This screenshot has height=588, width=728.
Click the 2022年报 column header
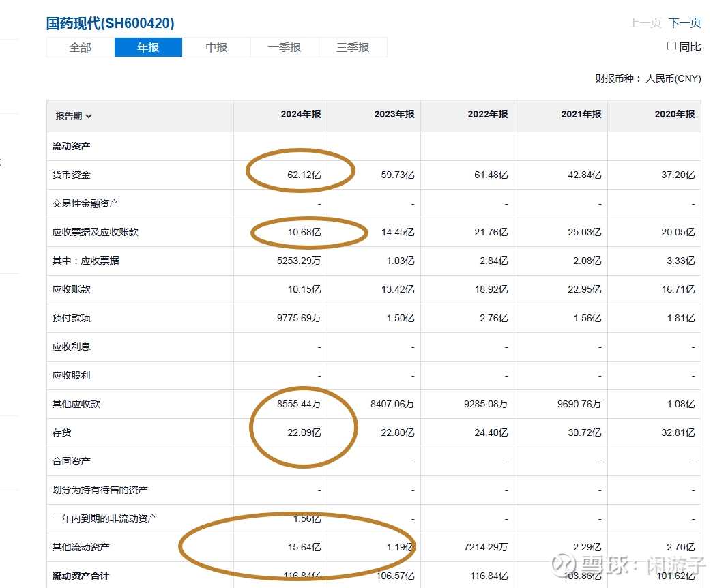click(x=487, y=115)
